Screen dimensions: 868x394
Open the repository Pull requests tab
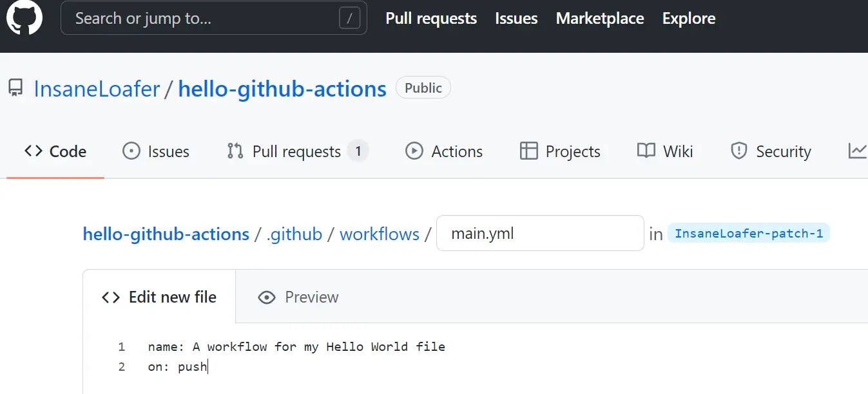click(x=297, y=151)
